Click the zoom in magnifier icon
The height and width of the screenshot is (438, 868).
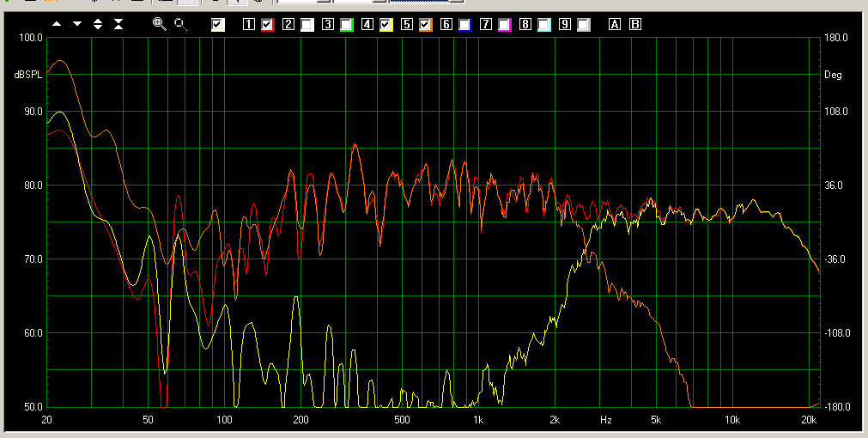(x=159, y=24)
